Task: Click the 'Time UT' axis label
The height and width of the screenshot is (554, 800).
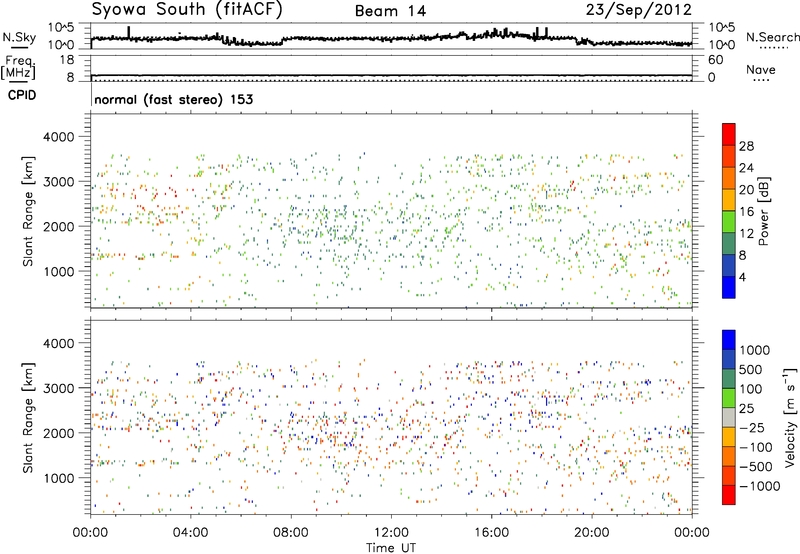Action: coord(391,548)
